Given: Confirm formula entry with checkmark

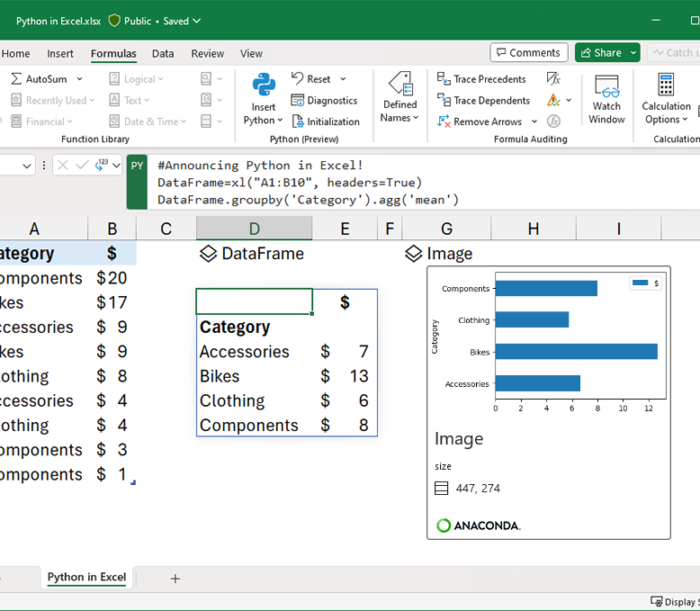Looking at the screenshot, I should (82, 166).
